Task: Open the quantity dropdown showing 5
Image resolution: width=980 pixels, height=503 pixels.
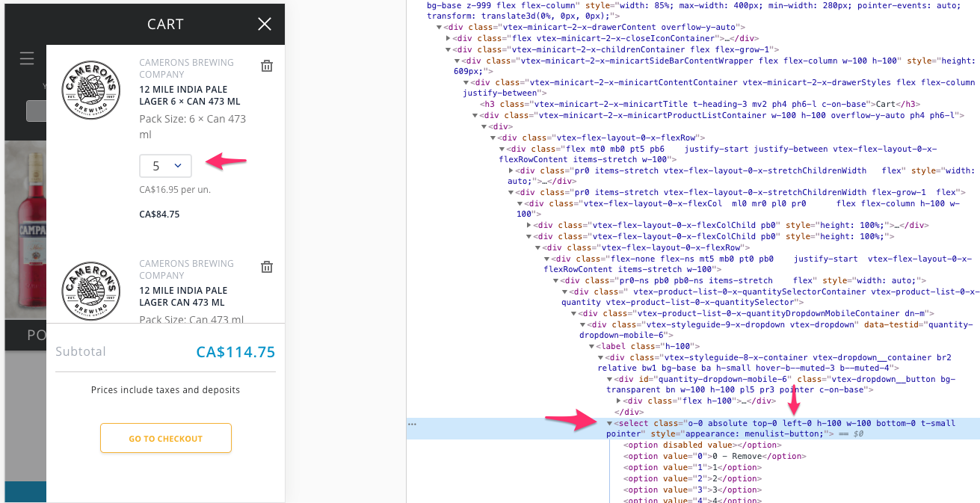Action: tap(166, 165)
